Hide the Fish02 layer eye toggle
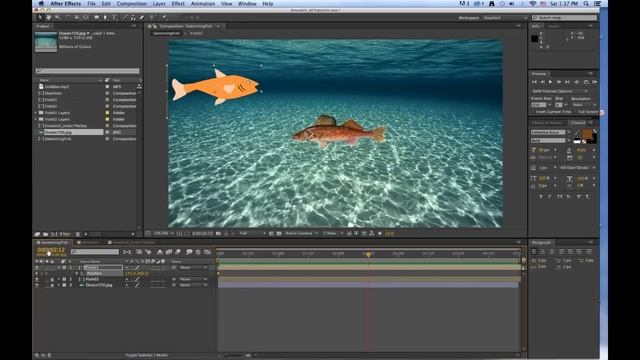640x360 pixels. pyautogui.click(x=37, y=279)
